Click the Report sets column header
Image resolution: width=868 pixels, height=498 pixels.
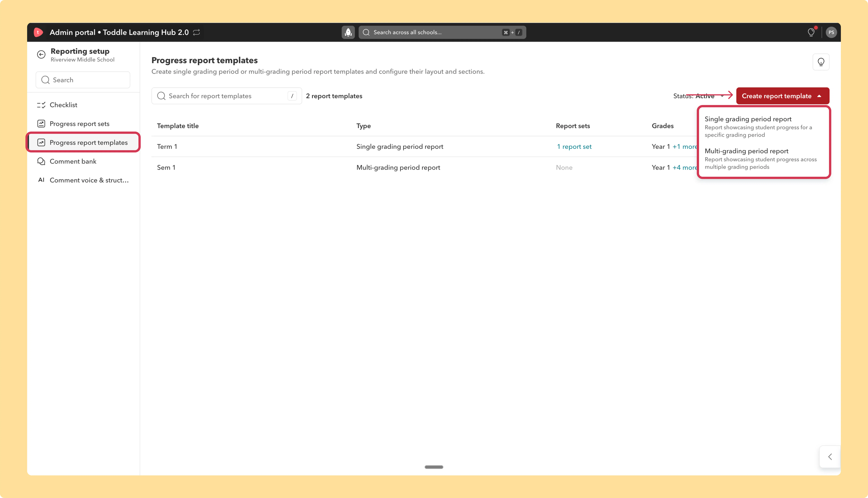click(x=573, y=126)
